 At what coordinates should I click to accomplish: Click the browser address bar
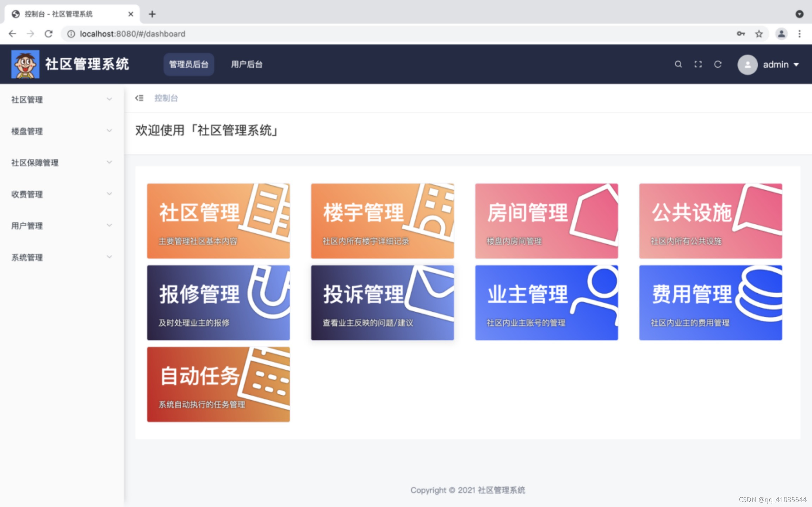coord(388,34)
